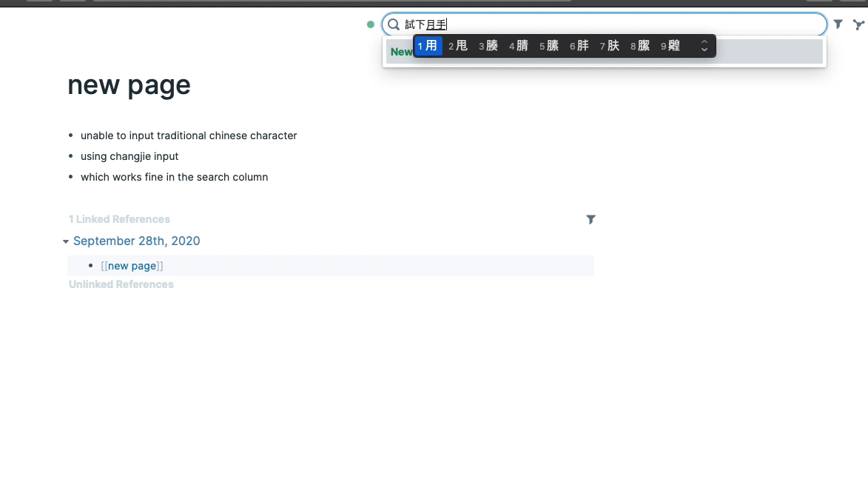Image resolution: width=868 pixels, height=482 pixels.
Task: Edit block 'using changjie input'
Action: tap(129, 156)
